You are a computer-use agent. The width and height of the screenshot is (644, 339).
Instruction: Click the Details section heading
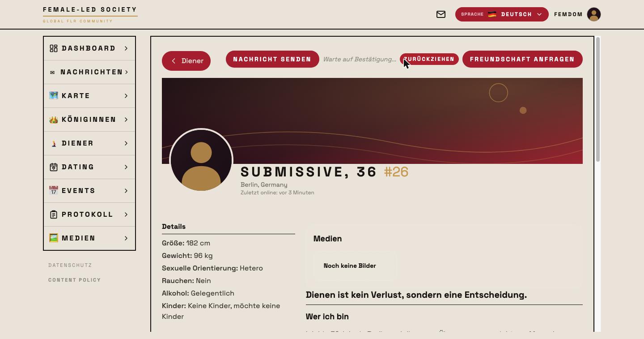(x=174, y=227)
